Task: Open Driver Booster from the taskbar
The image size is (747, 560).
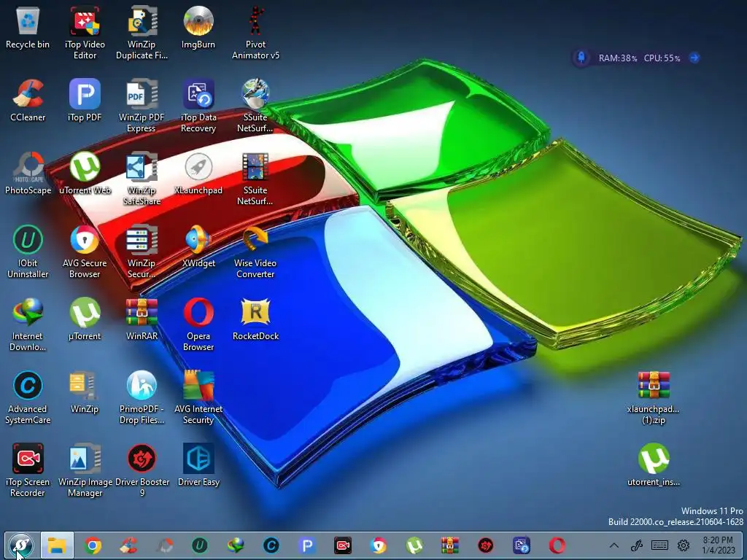Action: click(485, 545)
